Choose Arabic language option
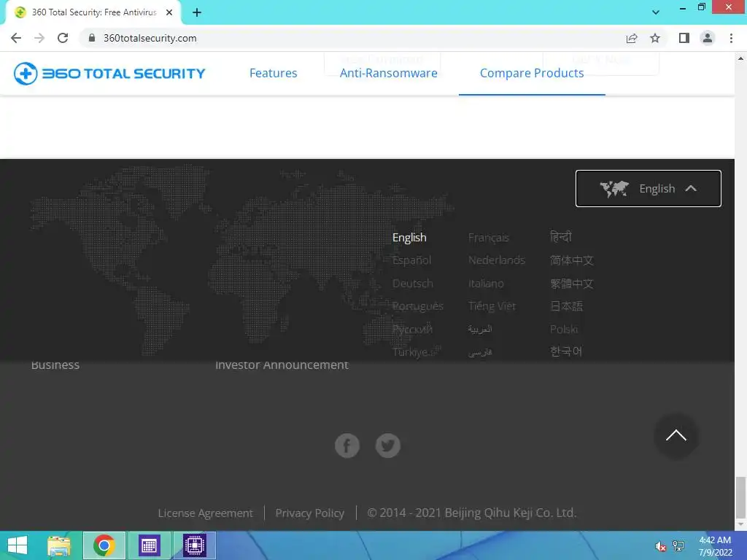 (x=480, y=329)
